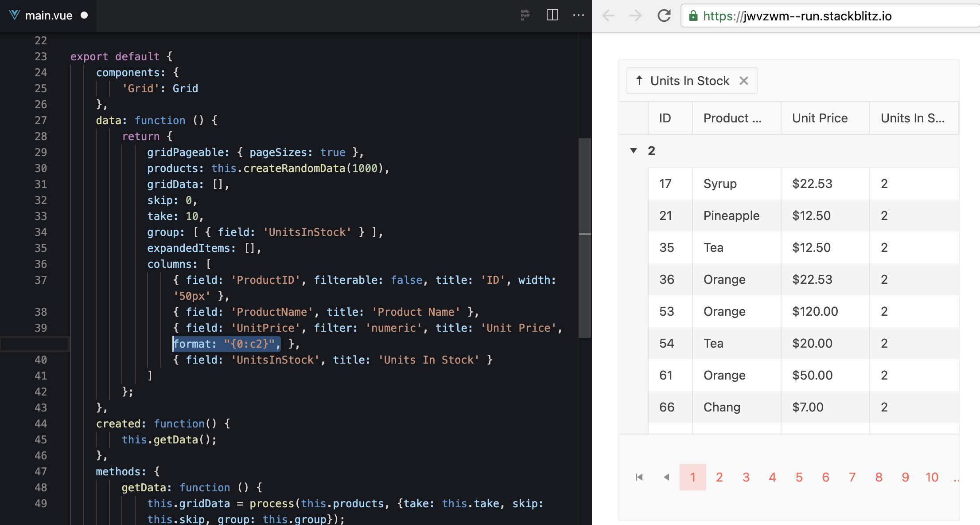Click the ID column header
This screenshot has height=525, width=980.
click(665, 118)
